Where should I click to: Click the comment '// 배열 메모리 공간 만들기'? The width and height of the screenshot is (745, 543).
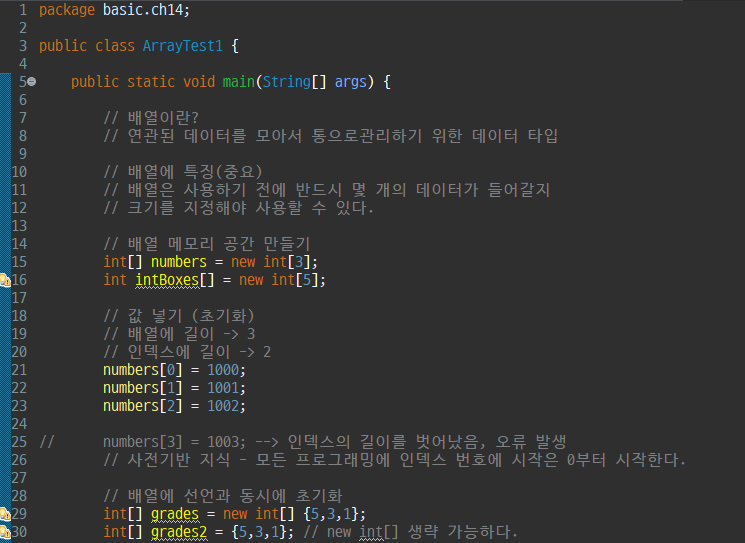click(207, 244)
